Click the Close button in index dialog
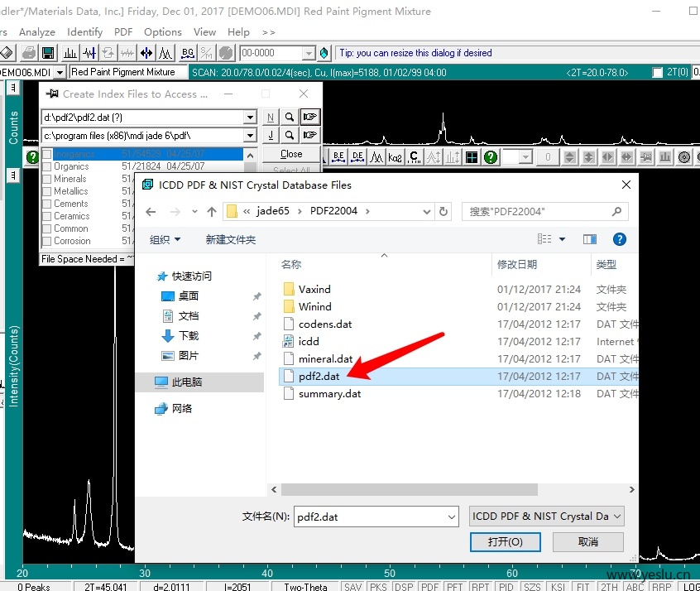This screenshot has height=591, width=700. [x=291, y=154]
